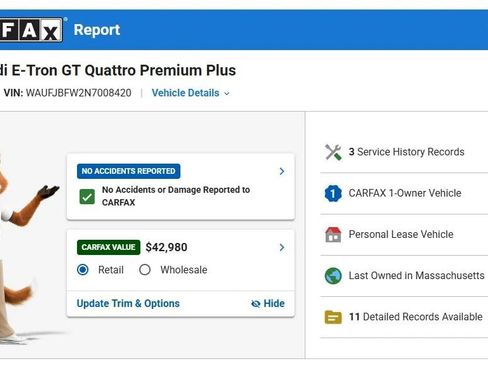
Task: Click 'Report' heading in blue header
Action: point(97,30)
